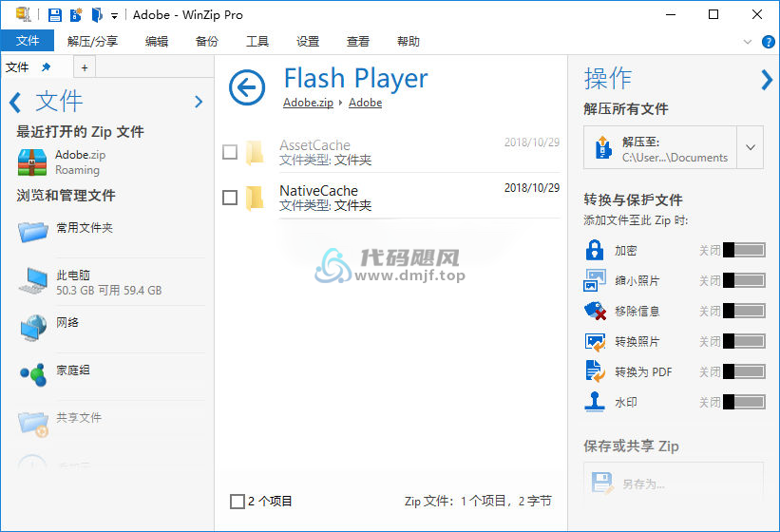Open the 解压/分享 menu
This screenshot has width=780, height=532.
coord(92,41)
